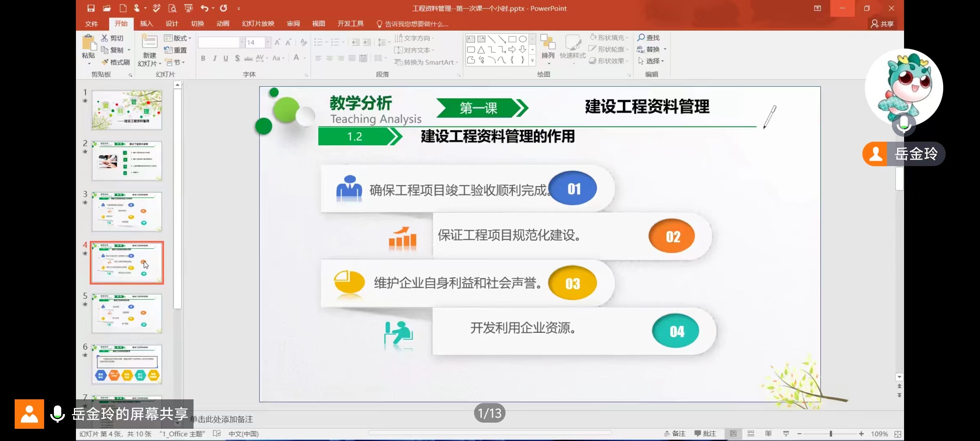Click the 形状填充 (Shape Fill) icon
Image resolution: width=980 pixels, height=441 pixels.
(609, 37)
